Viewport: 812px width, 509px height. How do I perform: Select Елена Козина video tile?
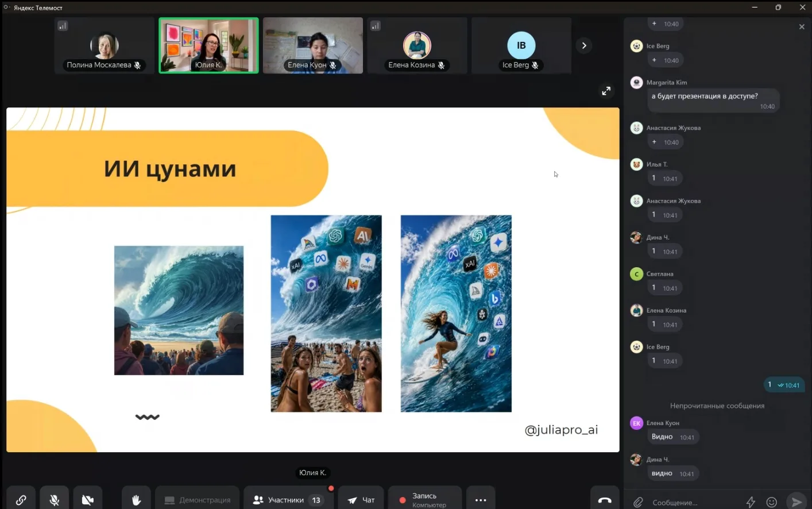pyautogui.click(x=417, y=45)
